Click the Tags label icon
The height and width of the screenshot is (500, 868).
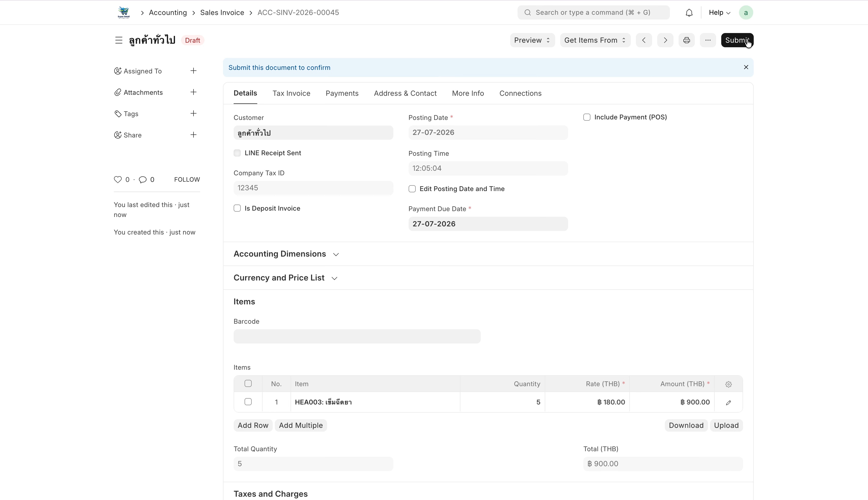[118, 114]
